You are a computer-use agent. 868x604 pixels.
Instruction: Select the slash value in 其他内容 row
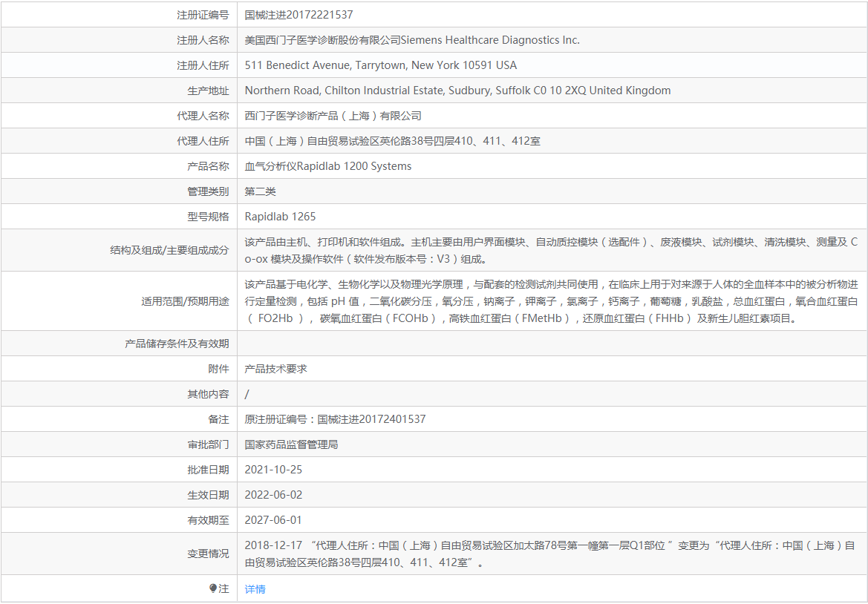[247, 394]
